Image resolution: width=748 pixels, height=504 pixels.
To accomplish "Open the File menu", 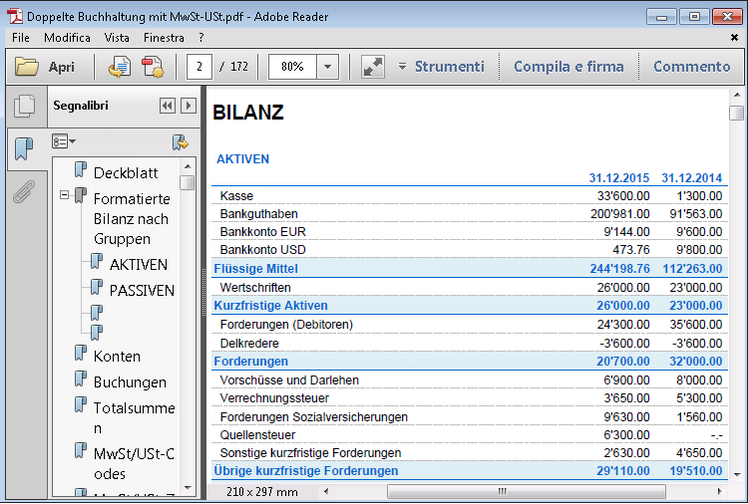I will (x=21, y=38).
